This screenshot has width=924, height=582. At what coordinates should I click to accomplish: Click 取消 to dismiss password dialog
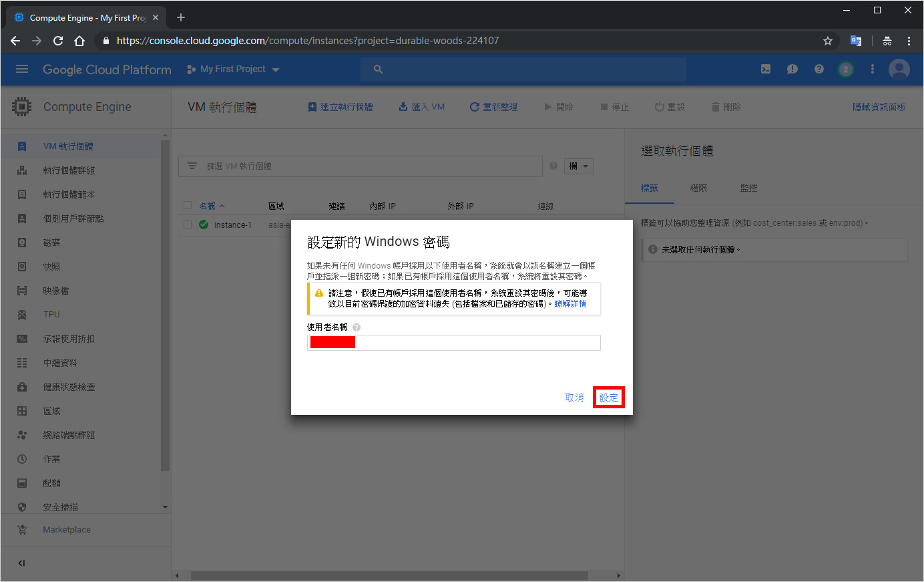[x=574, y=398]
